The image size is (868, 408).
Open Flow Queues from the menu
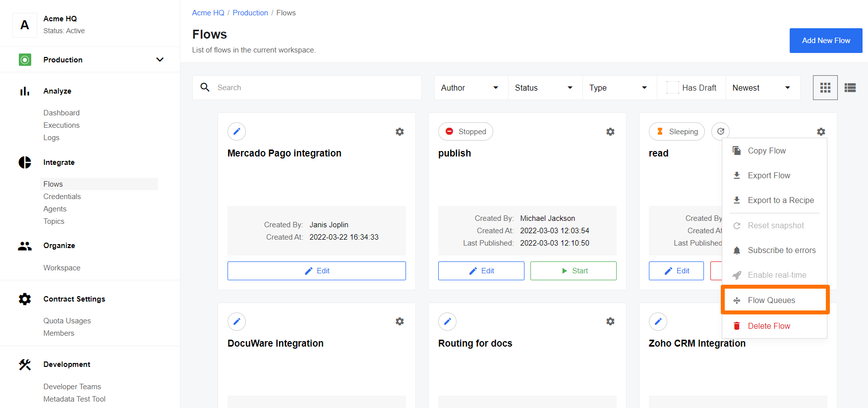click(774, 300)
